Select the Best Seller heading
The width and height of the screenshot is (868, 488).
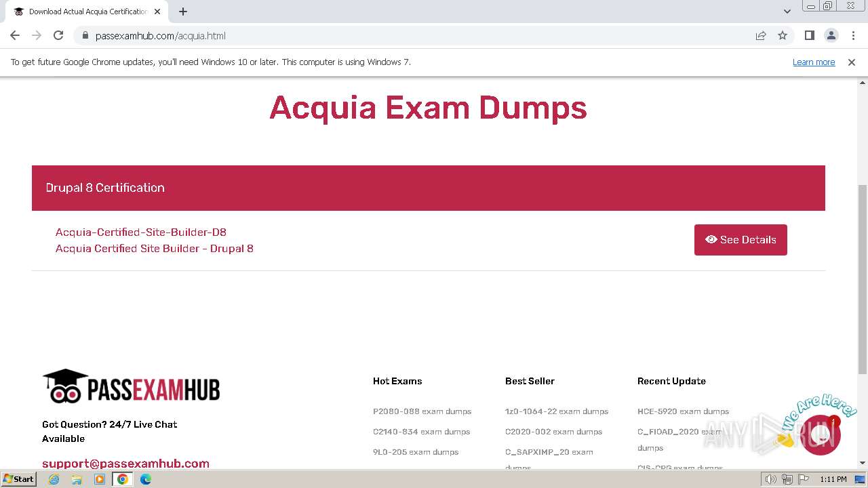pyautogui.click(x=530, y=381)
